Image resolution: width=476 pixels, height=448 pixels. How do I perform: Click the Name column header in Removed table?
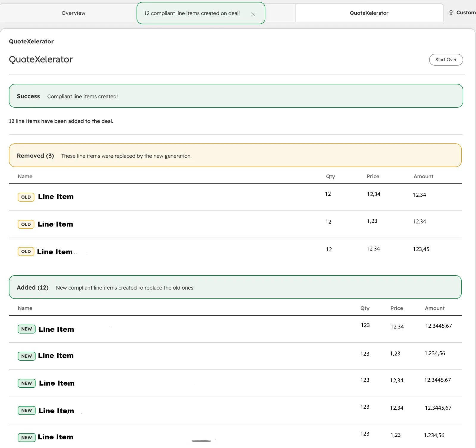pos(25,176)
